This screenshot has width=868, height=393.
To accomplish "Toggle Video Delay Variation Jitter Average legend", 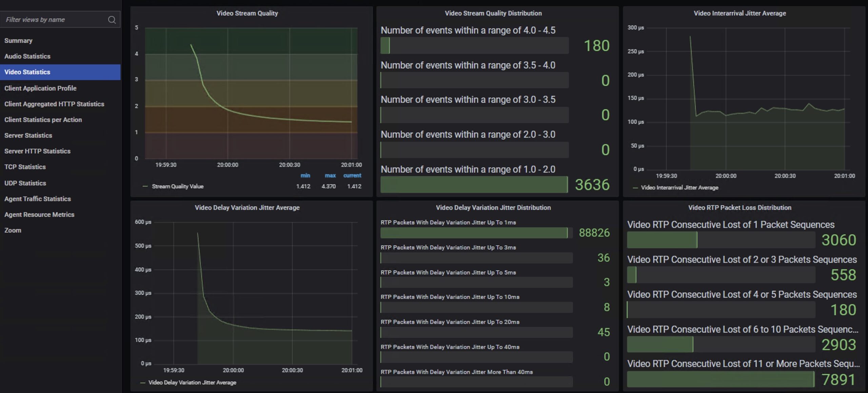I will point(192,382).
